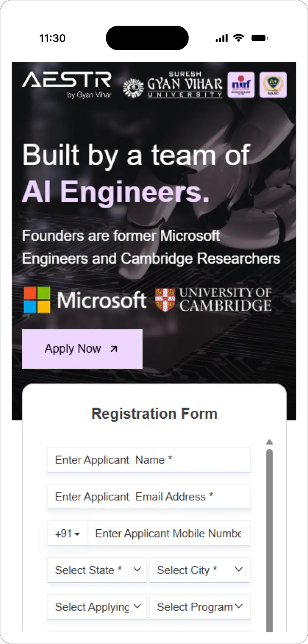
Task: Click the form scrollbar up arrow
Action: pyautogui.click(x=269, y=442)
